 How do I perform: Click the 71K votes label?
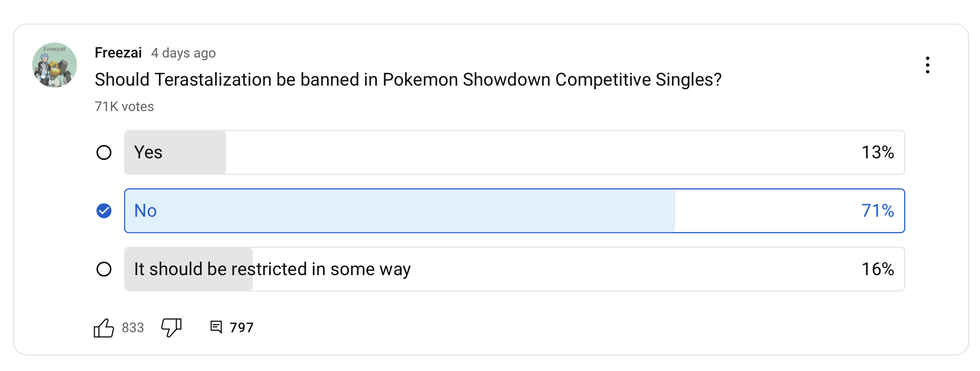click(x=124, y=107)
